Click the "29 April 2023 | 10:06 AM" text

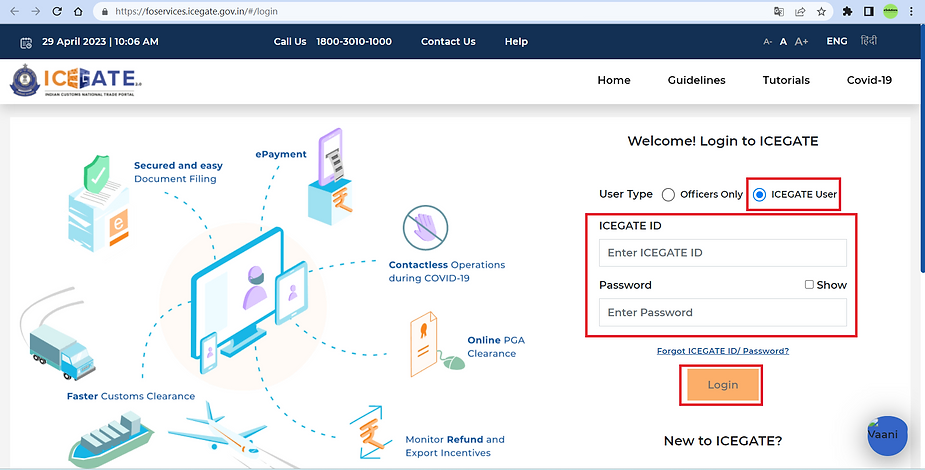(100, 42)
